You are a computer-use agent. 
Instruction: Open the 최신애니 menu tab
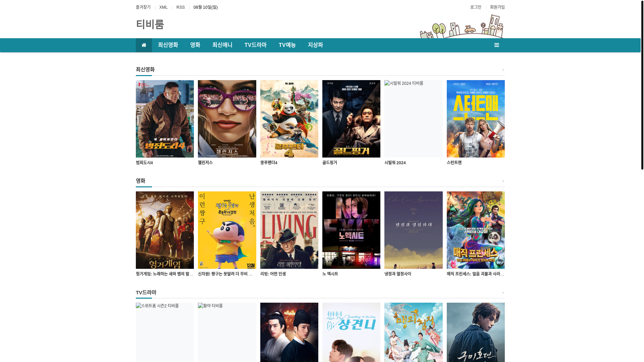[222, 45]
